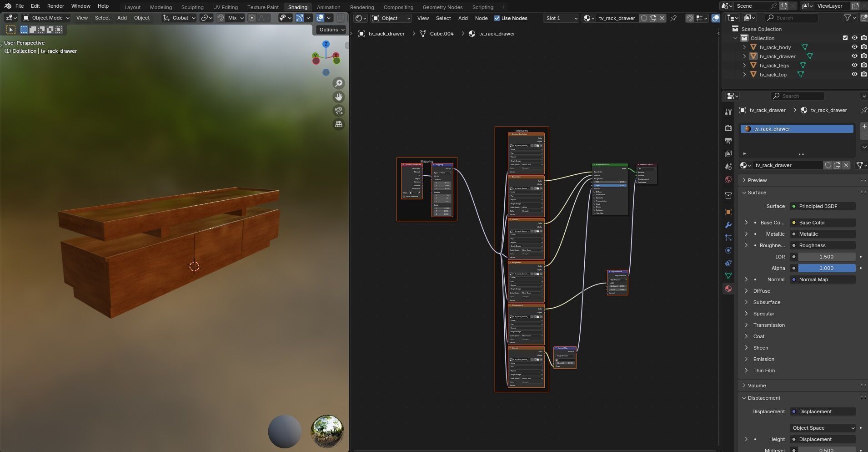
Task: Click the Base Color input link button
Action: coord(823,223)
